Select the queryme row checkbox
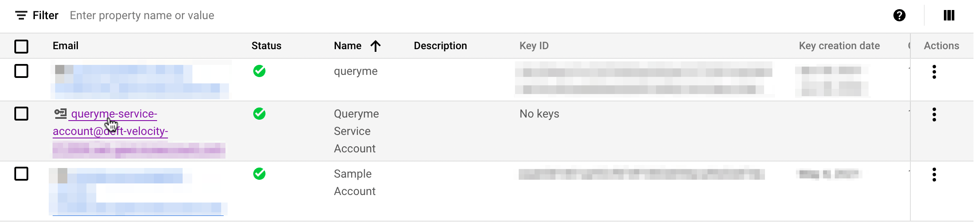Screen dimensions: 980x222 click(21, 71)
